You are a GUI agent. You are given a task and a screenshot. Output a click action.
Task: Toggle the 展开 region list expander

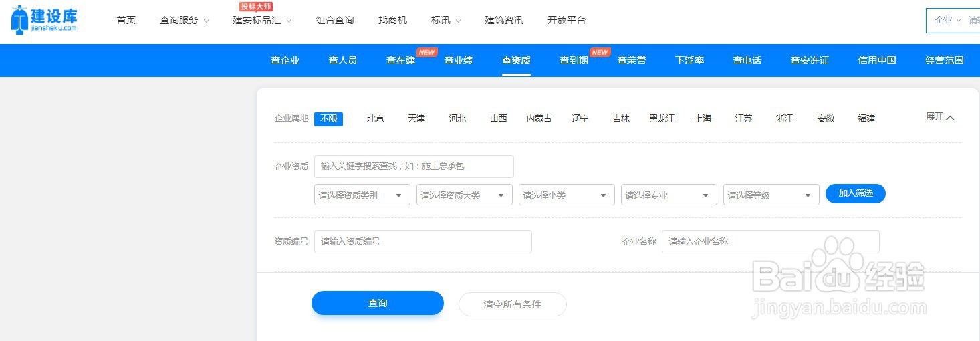[940, 117]
